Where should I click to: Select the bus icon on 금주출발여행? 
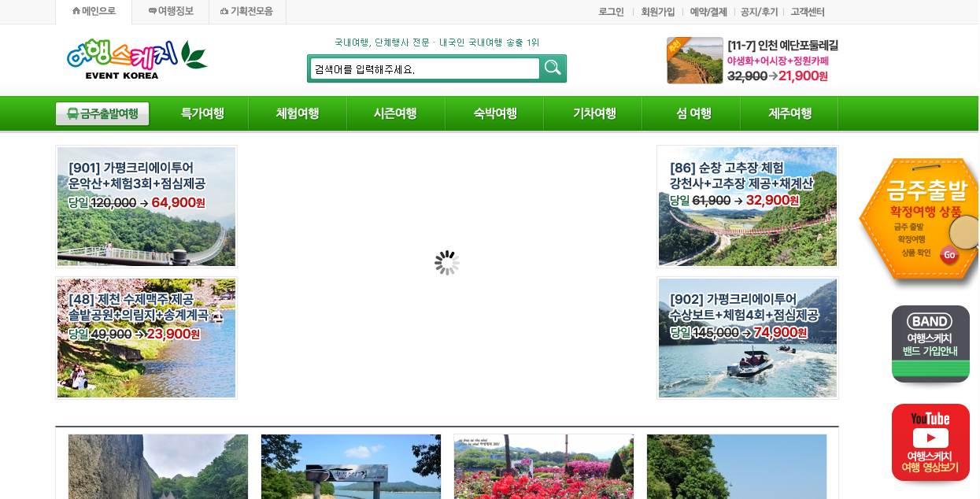tap(73, 113)
